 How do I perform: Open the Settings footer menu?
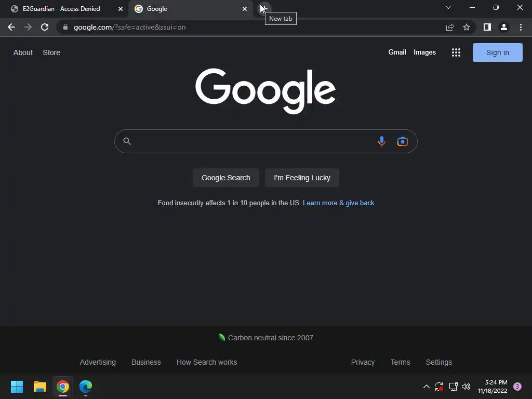click(438, 362)
